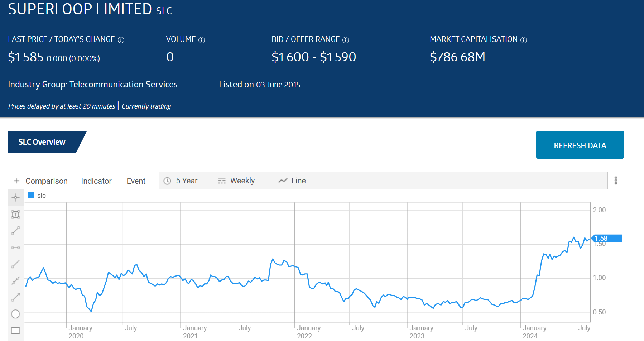Click info icon beside Market Capitalisation

click(524, 40)
